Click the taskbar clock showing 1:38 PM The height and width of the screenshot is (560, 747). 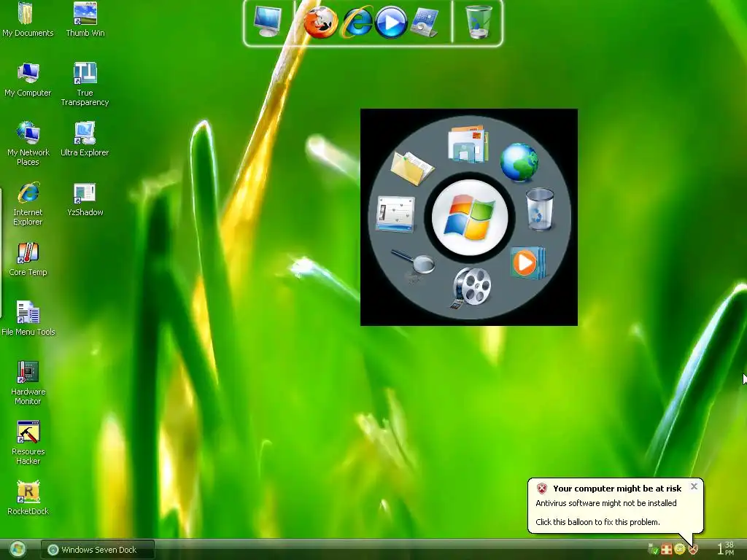click(x=726, y=548)
